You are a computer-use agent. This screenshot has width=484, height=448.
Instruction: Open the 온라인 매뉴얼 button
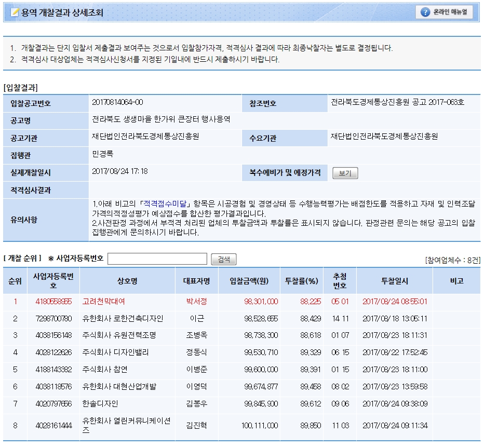coord(445,12)
